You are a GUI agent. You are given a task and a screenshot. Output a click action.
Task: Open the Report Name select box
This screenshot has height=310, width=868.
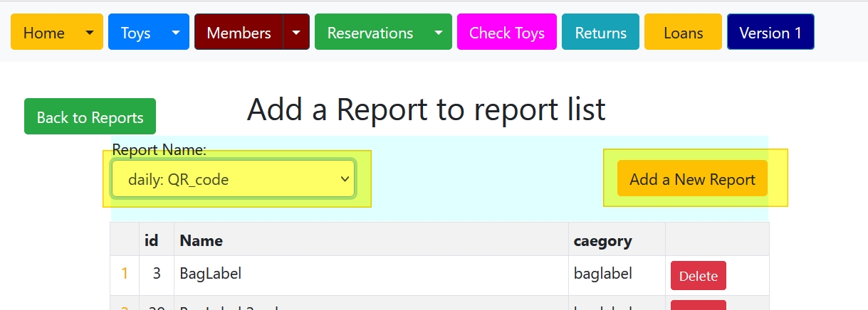[x=234, y=178]
